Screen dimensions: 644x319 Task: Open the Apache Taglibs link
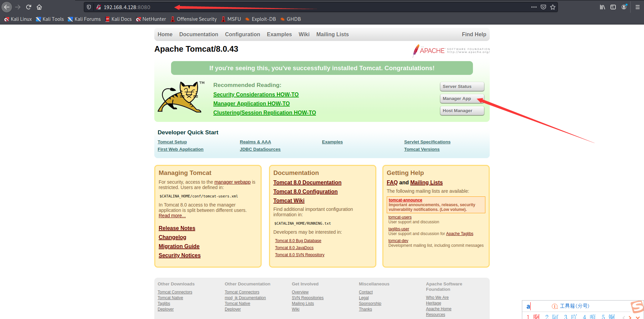point(460,234)
